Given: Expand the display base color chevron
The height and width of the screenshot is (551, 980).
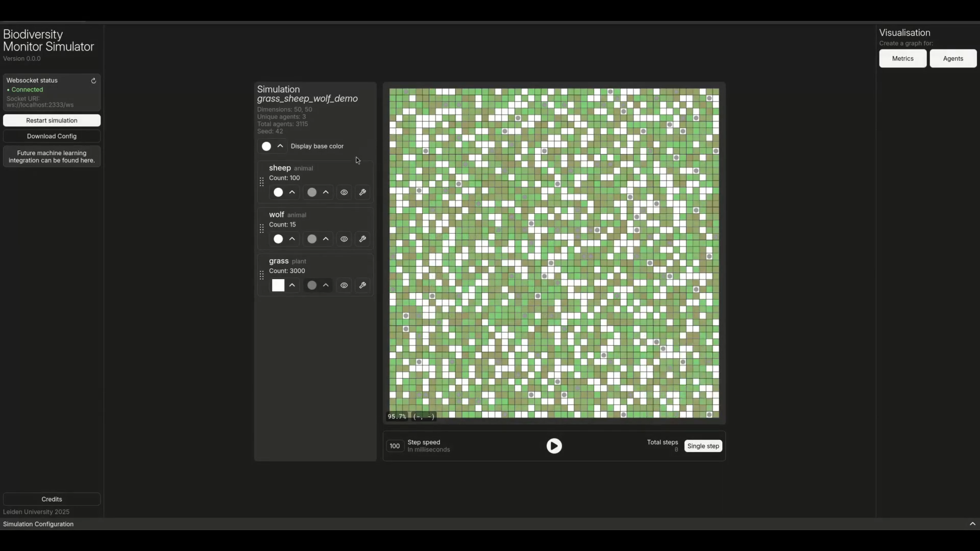Looking at the screenshot, I should pyautogui.click(x=280, y=146).
